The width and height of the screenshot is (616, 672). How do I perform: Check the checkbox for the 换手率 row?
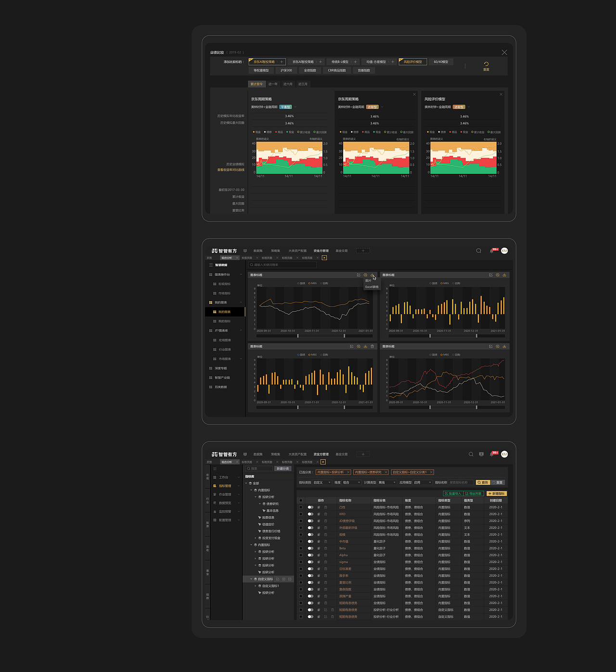click(301, 575)
